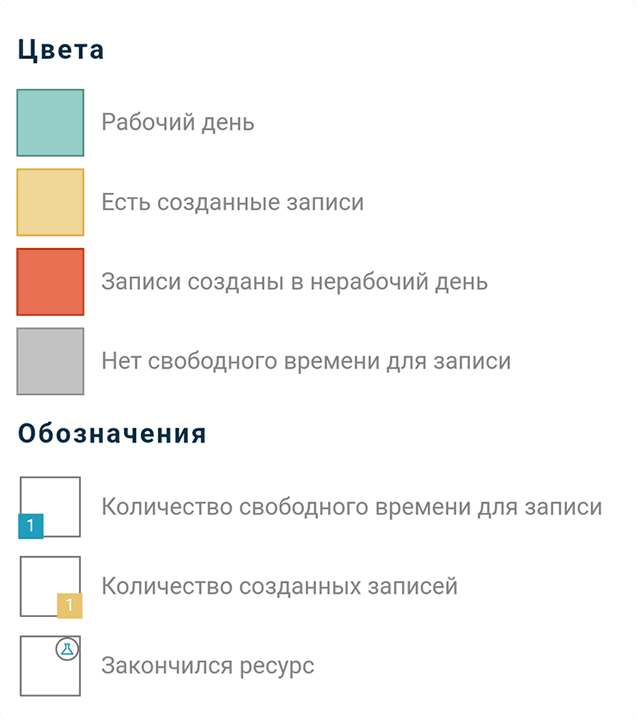Viewport: 637px width, 720px height.
Task: Click the blue free-time count badge
Action: pos(30,526)
